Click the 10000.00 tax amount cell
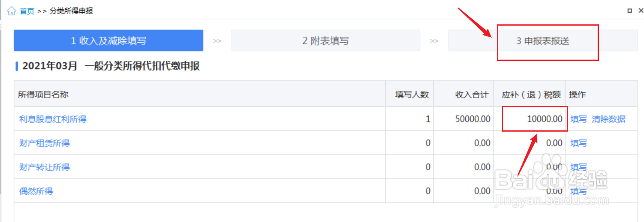Screen dimensions: 644x222 click(x=529, y=119)
